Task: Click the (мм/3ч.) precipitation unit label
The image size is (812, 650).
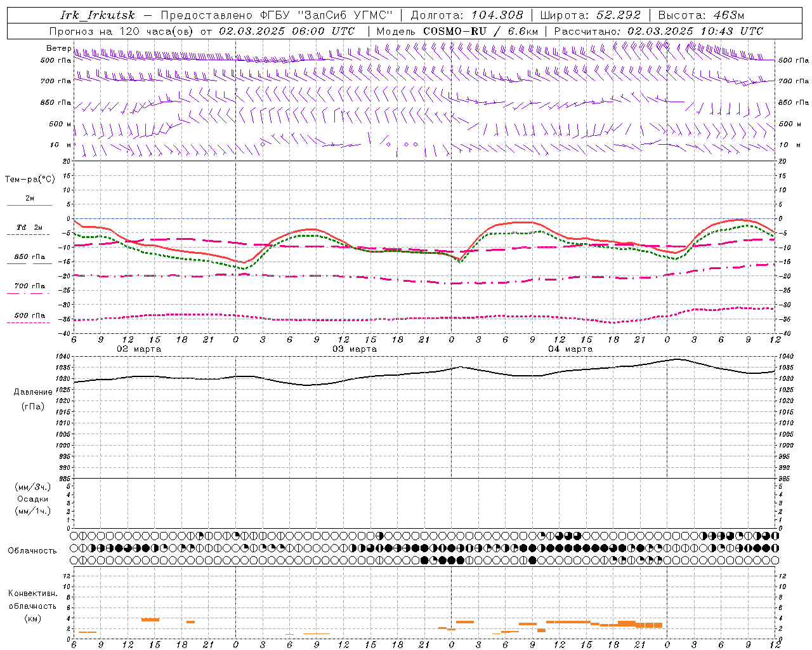Action: (33, 487)
